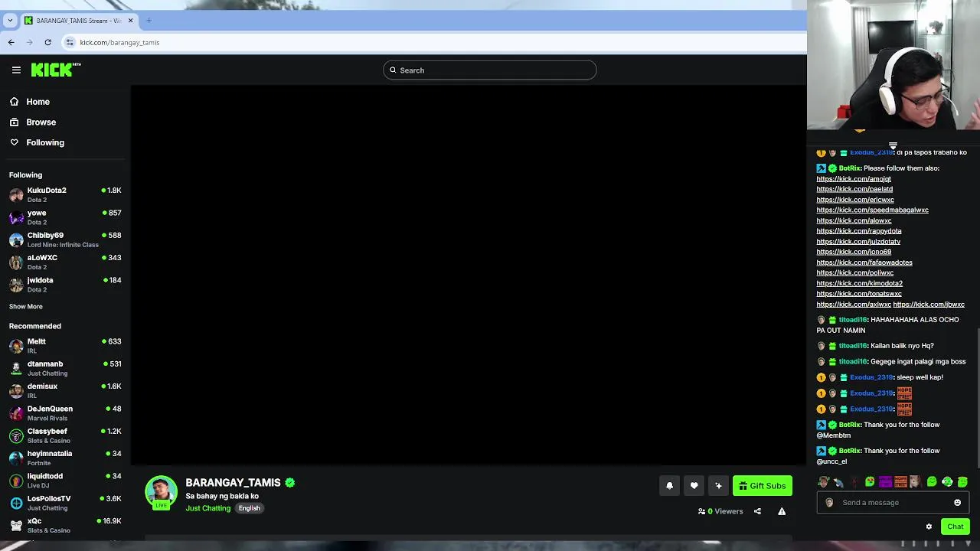980x551 pixels.
Task: Open LosPollosTV channel
Action: (65, 503)
